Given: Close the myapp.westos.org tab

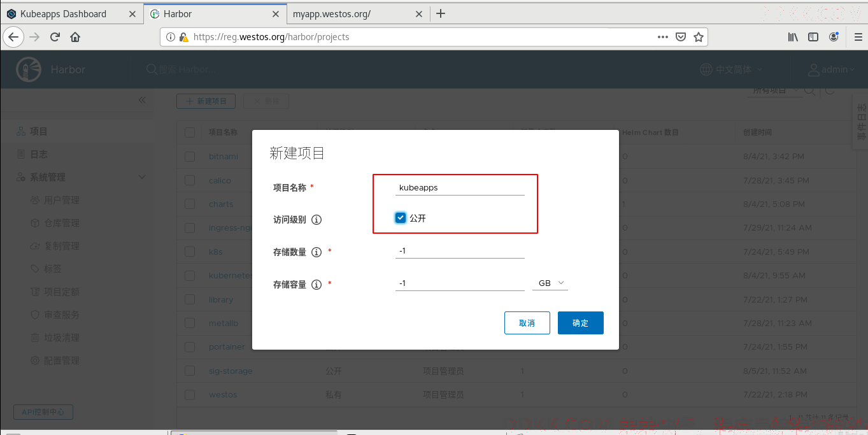Looking at the screenshot, I should [x=418, y=13].
